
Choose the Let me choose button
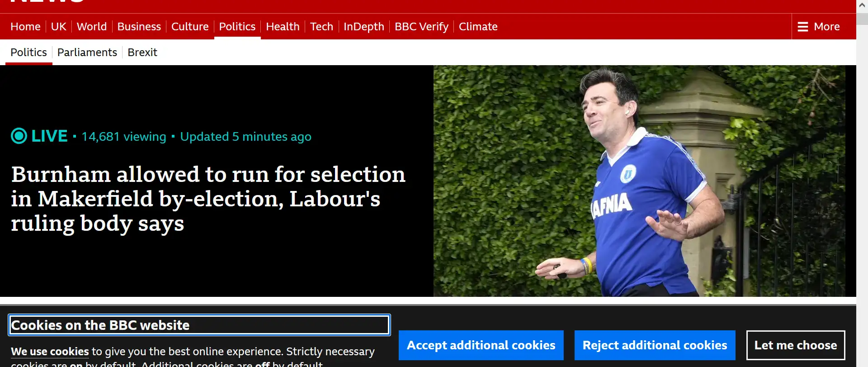pos(796,345)
